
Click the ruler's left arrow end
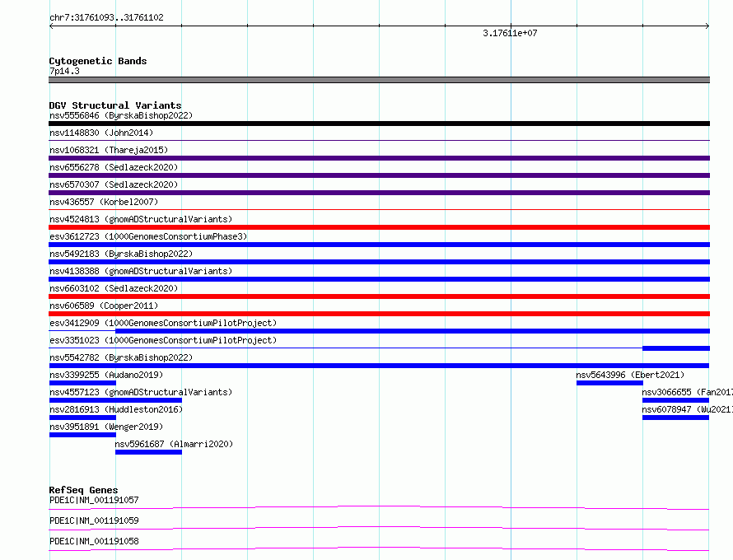click(51, 26)
